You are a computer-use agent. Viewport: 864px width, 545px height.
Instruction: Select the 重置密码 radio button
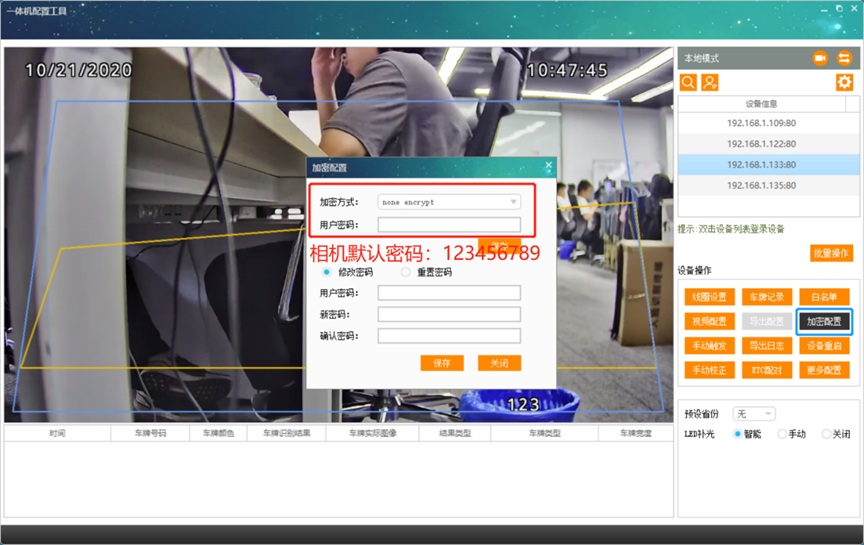point(406,272)
